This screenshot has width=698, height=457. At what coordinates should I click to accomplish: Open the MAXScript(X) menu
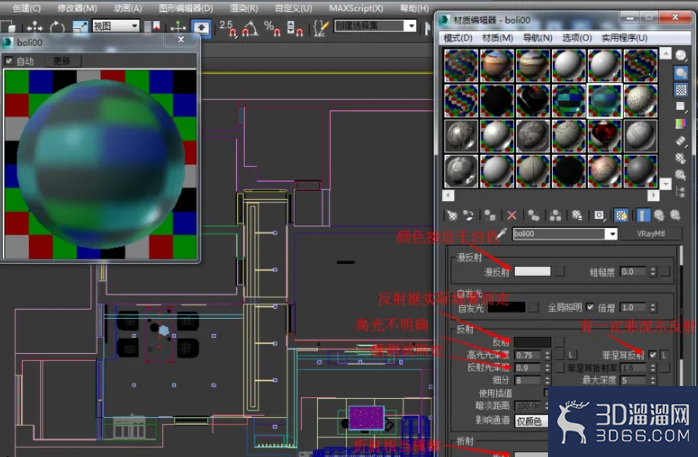(x=356, y=8)
